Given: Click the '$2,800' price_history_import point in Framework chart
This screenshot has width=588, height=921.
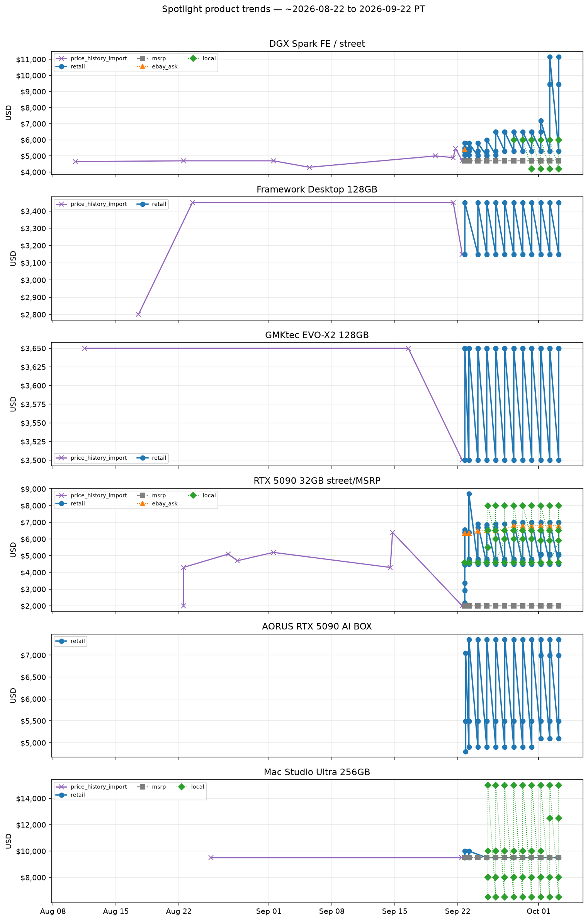Looking at the screenshot, I should [138, 314].
